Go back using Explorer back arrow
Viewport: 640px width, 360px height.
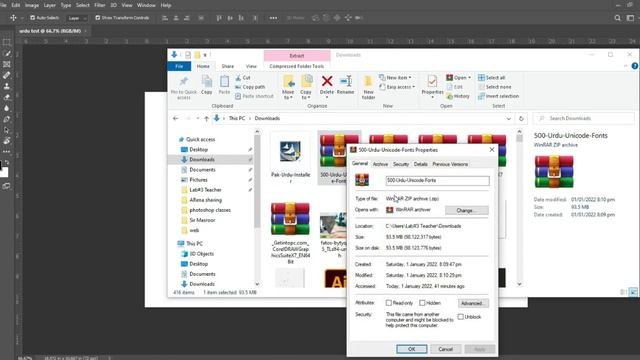[176, 118]
